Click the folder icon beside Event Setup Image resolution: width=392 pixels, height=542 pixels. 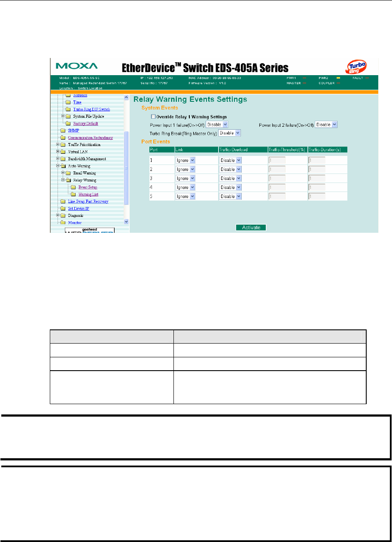coord(74,187)
